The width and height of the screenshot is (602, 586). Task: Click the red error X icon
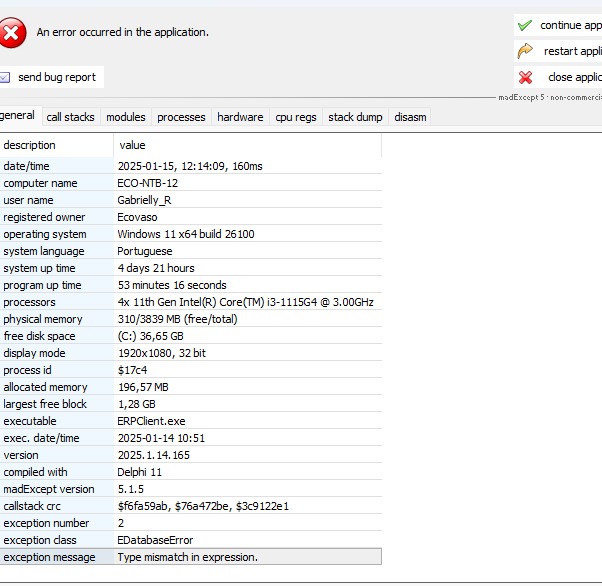point(12,33)
